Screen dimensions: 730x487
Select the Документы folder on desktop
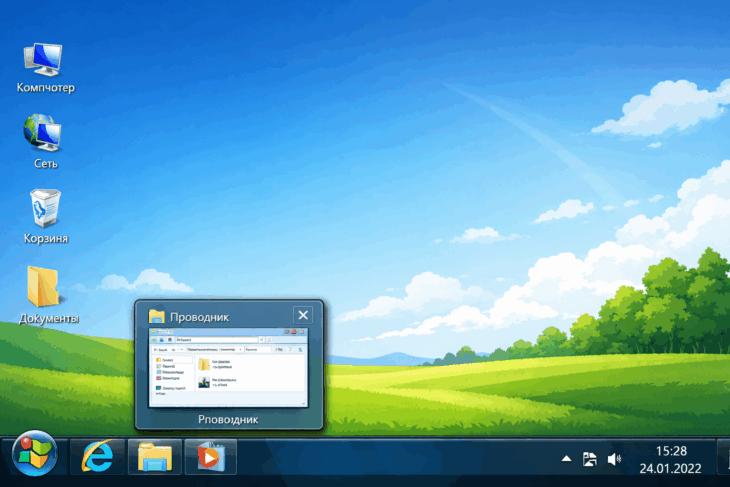click(47, 295)
